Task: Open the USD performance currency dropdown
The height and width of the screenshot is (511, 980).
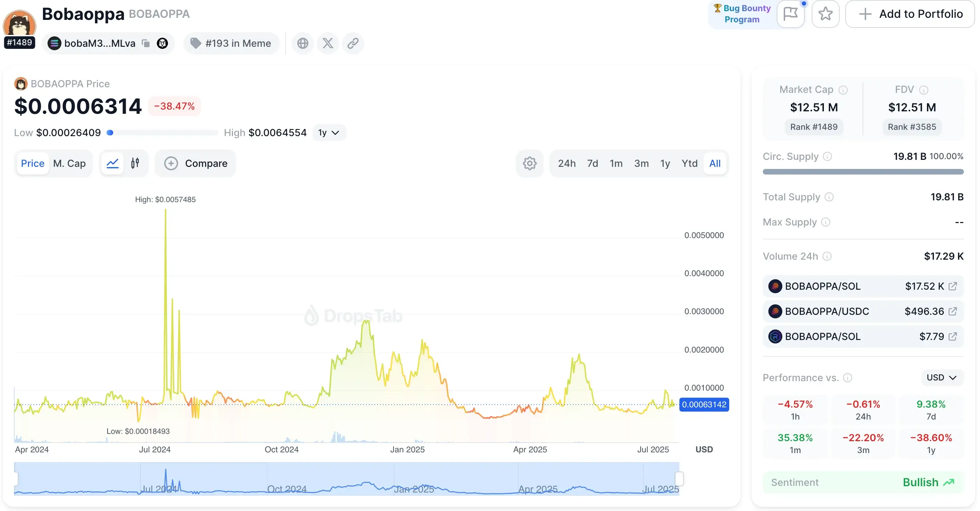Action: point(941,378)
